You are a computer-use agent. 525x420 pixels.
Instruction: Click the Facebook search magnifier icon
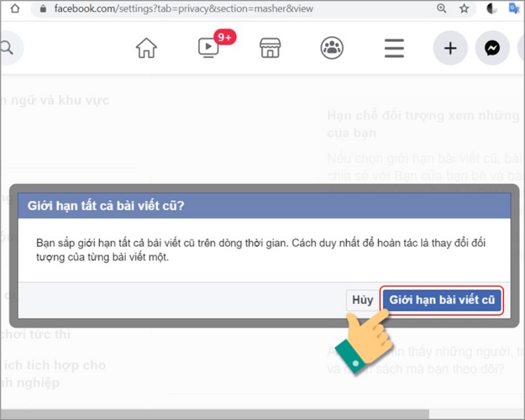(7, 48)
